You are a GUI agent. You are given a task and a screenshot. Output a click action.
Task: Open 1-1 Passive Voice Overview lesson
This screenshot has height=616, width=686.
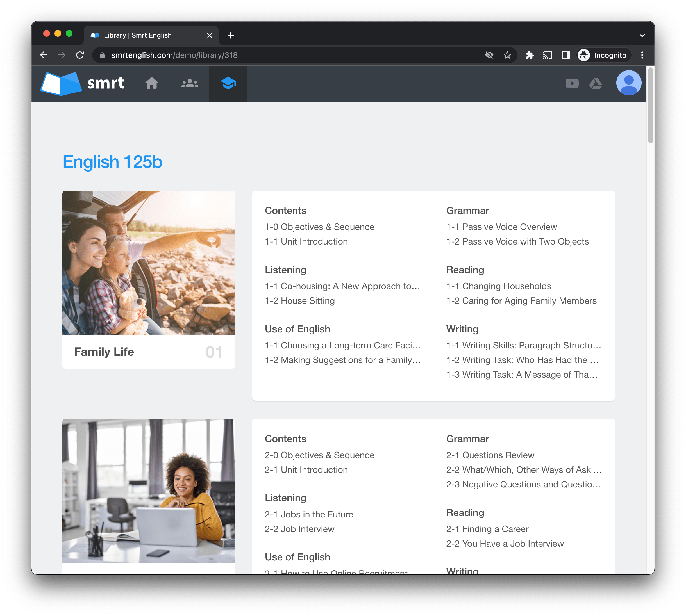501,227
